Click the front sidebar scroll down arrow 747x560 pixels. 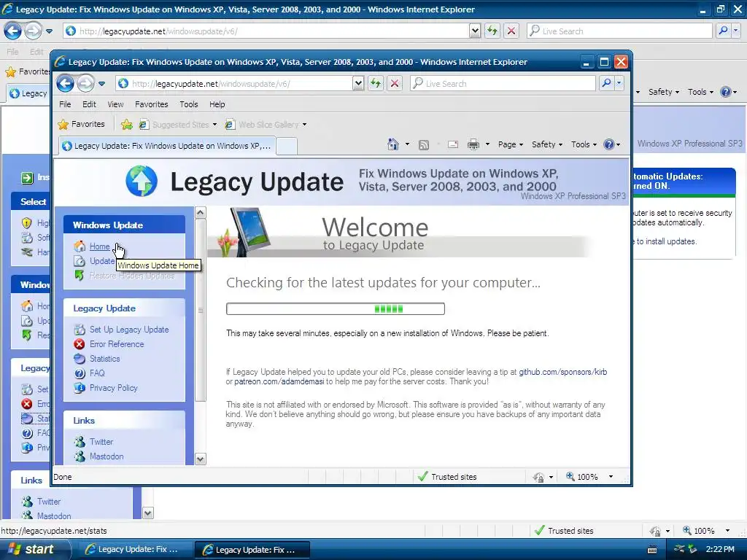click(x=201, y=459)
